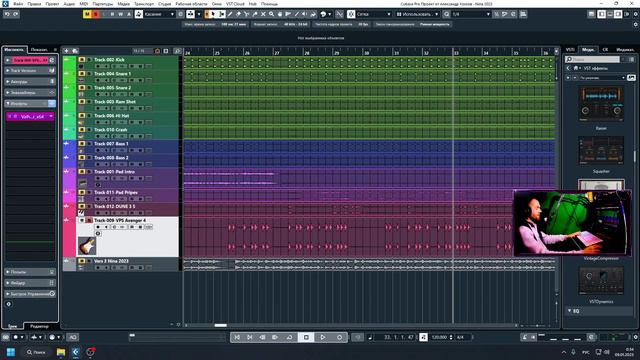
Task: Open the Проект menu
Action: [x=52, y=4]
